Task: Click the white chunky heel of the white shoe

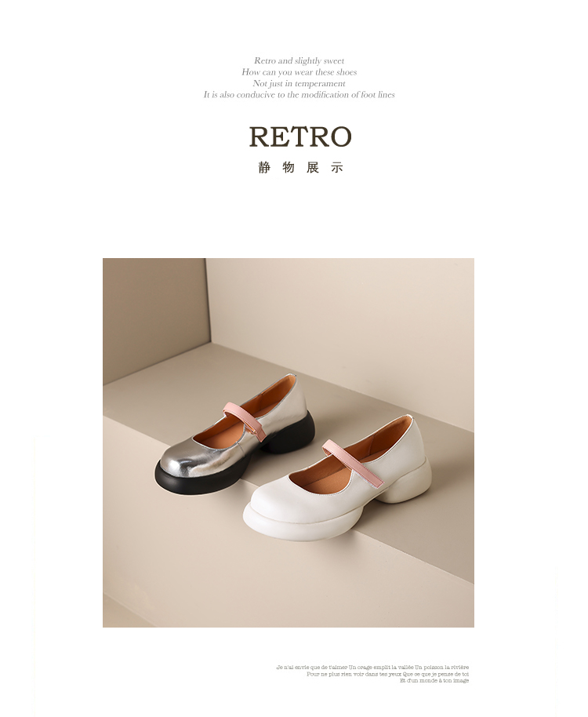Action: click(411, 485)
